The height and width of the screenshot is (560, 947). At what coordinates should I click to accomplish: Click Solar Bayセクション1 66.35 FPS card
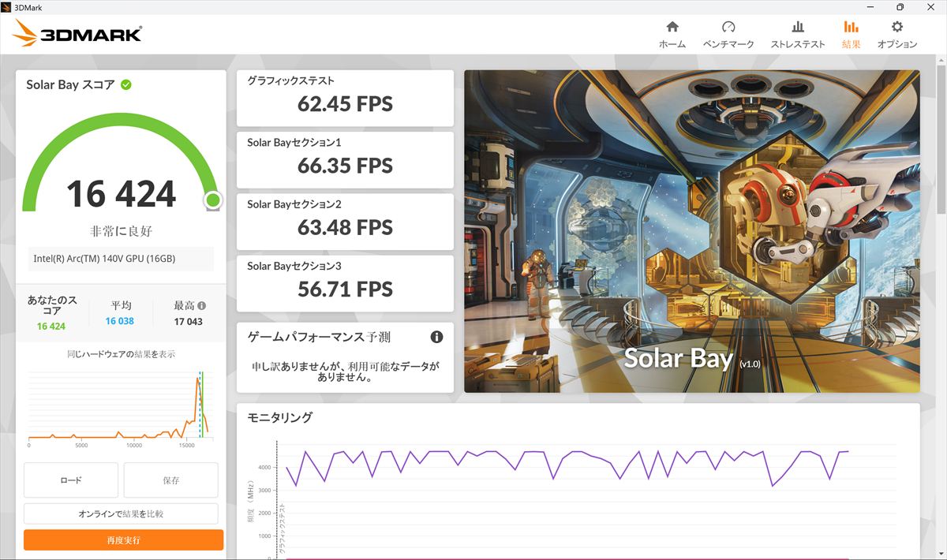click(x=345, y=159)
